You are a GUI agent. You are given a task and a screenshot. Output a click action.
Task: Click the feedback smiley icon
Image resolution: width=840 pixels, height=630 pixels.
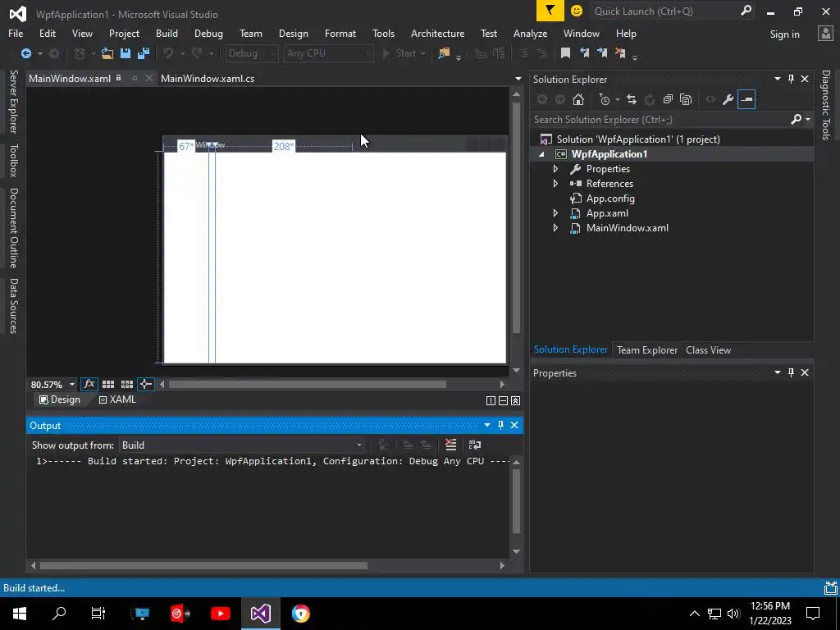tap(577, 11)
